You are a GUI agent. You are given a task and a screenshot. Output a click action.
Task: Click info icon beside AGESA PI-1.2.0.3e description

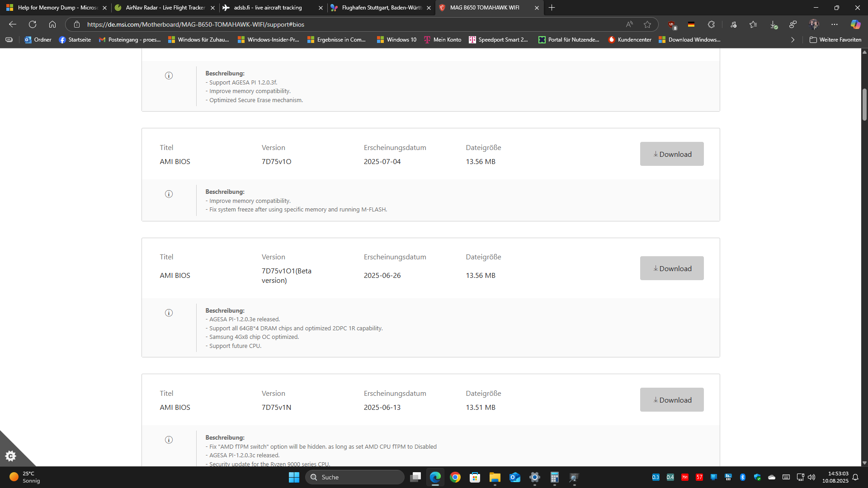(169, 313)
